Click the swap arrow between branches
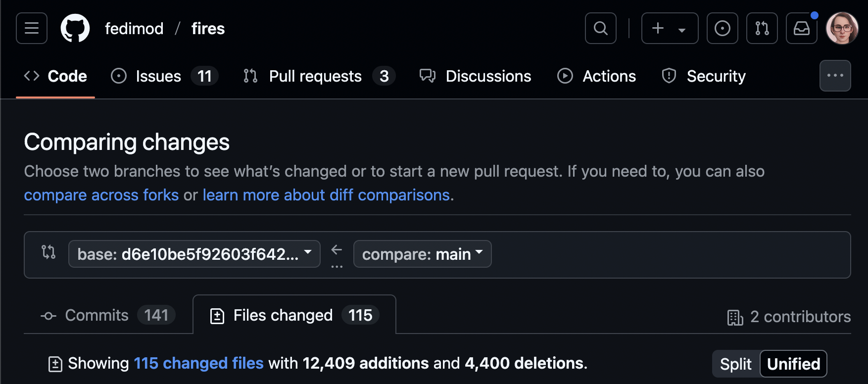Screen dimensions: 868x384 tap(337, 250)
